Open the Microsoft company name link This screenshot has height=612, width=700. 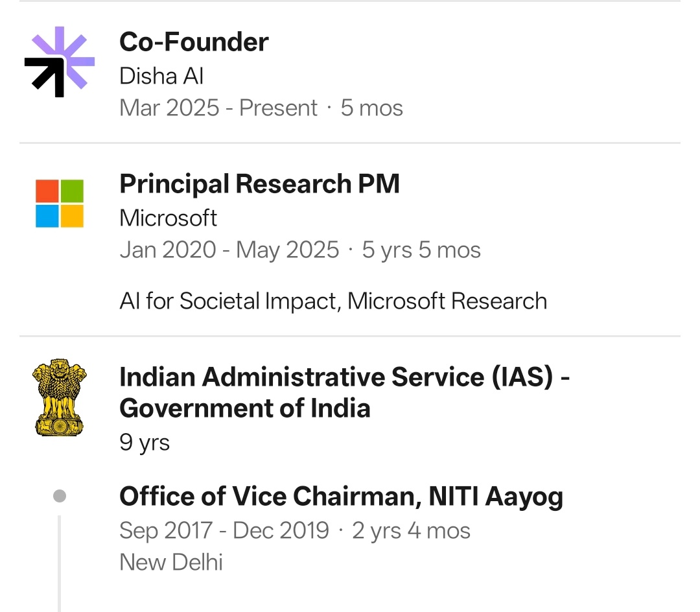[168, 218]
